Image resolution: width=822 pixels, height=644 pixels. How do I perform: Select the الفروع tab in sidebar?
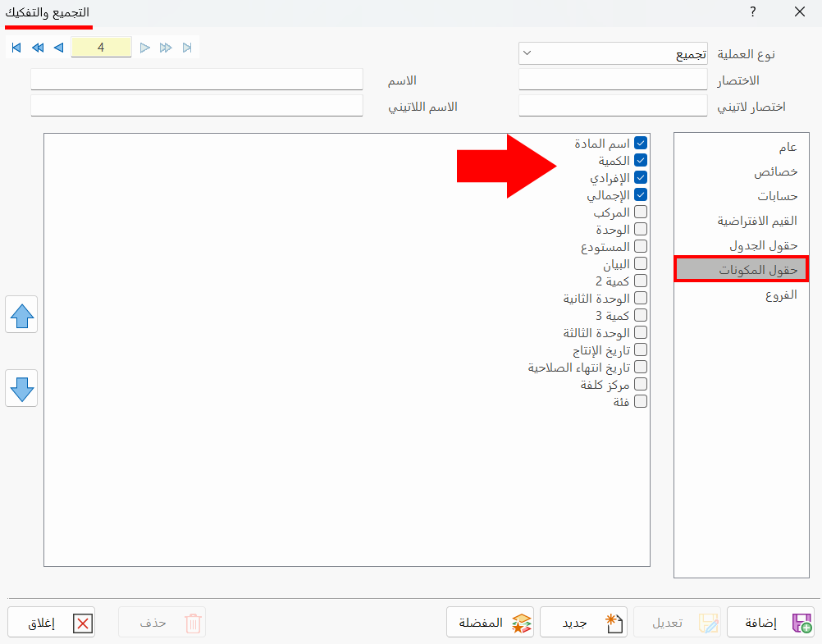tap(742, 295)
